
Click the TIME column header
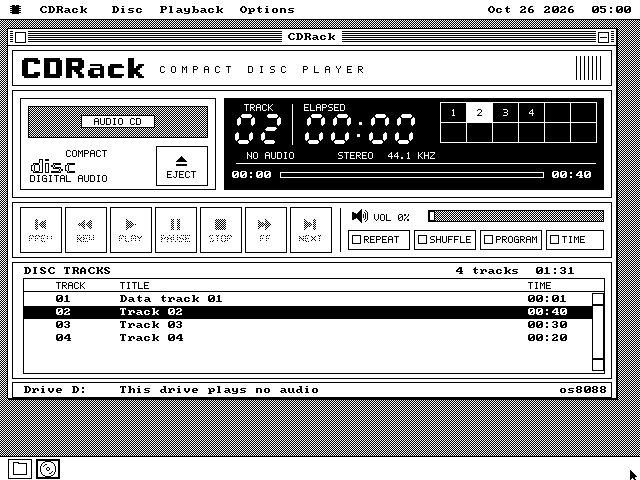tap(540, 285)
